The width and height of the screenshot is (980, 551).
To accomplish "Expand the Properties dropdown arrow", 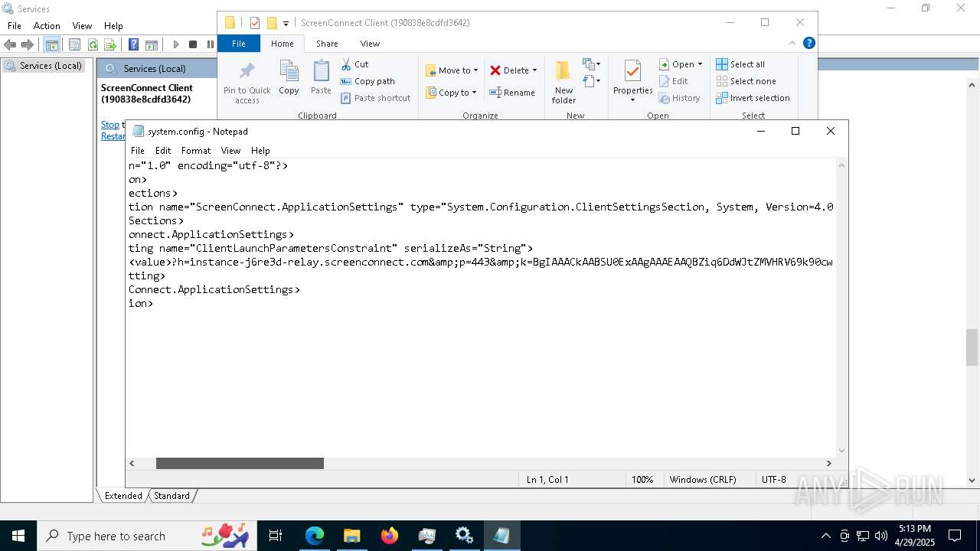I will click(632, 99).
